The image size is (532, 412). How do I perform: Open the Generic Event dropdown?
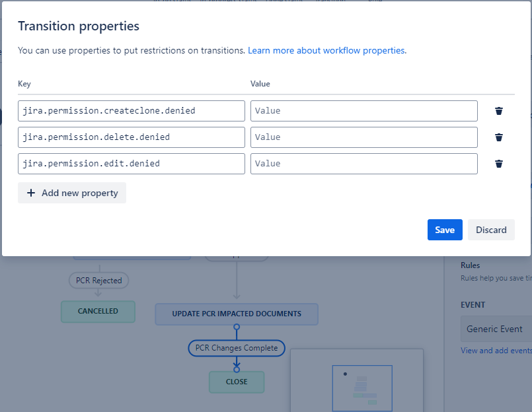(496, 329)
